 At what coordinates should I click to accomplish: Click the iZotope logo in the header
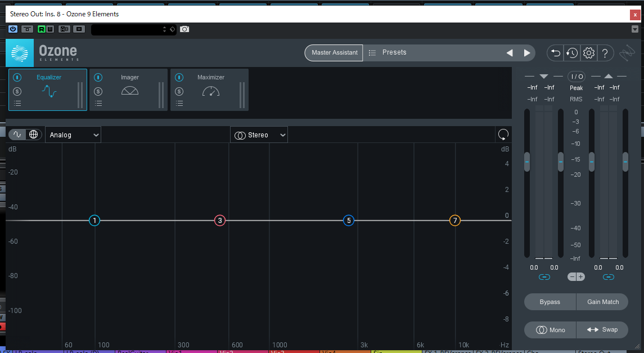pyautogui.click(x=627, y=53)
